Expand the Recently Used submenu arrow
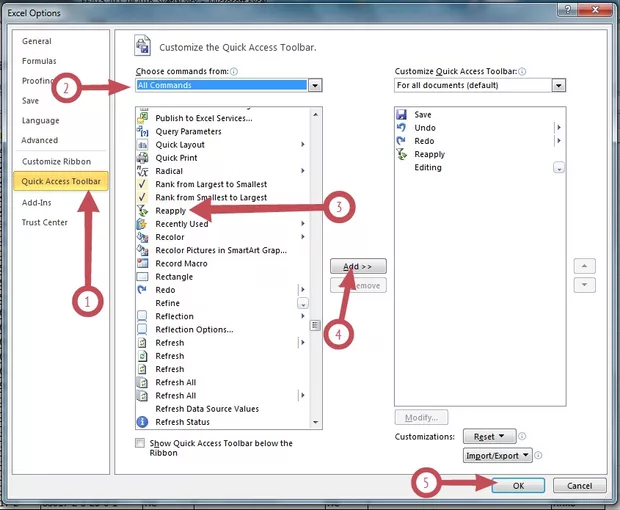The width and height of the screenshot is (620, 510). pyautogui.click(x=302, y=224)
